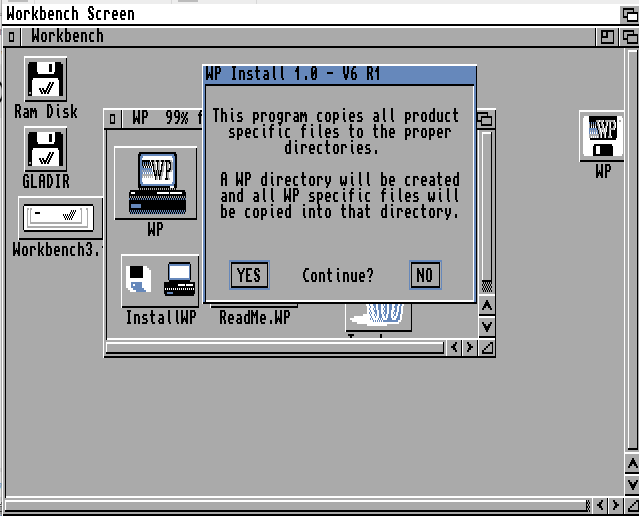Select the ReadMe.WP file label
The width and height of the screenshot is (639, 516).
pyautogui.click(x=255, y=318)
